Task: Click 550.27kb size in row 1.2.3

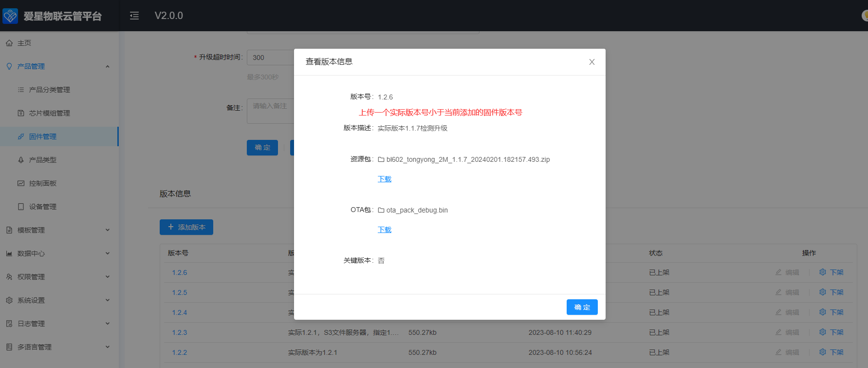Action: [423, 332]
